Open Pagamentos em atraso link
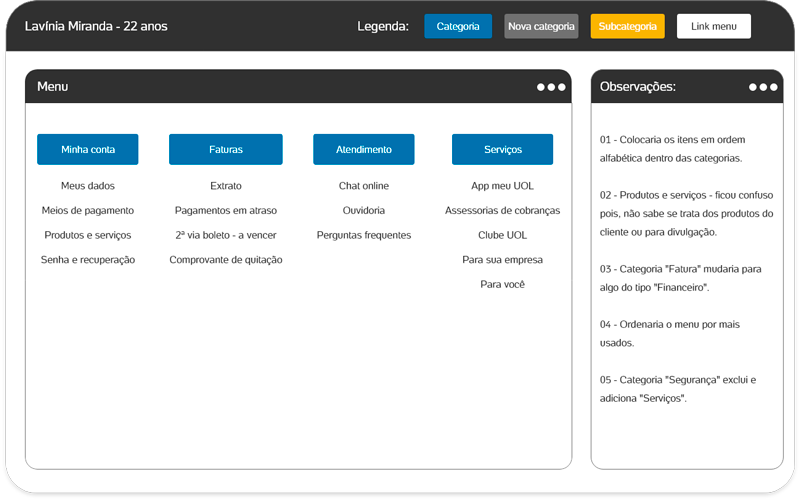Viewport: 800px width, 500px height. pos(226,211)
